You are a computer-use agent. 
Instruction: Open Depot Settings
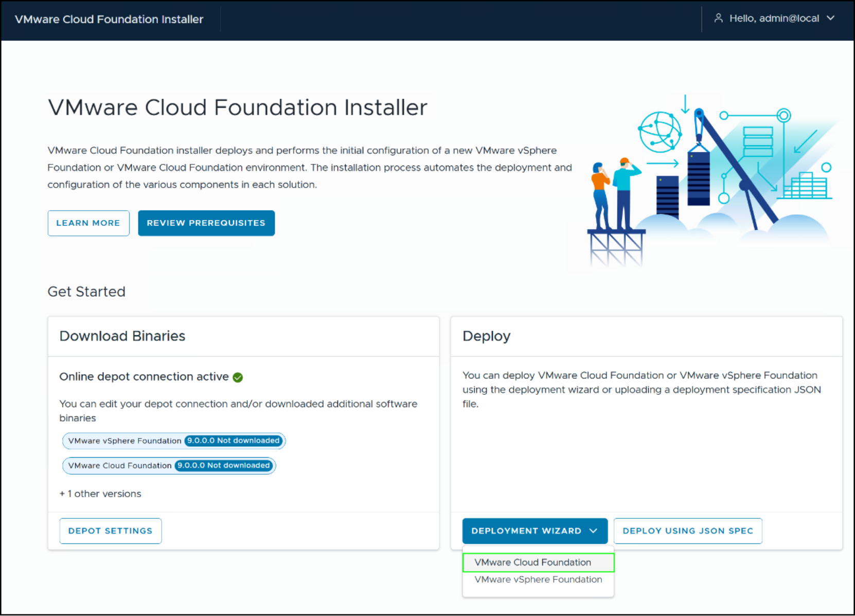coord(111,531)
